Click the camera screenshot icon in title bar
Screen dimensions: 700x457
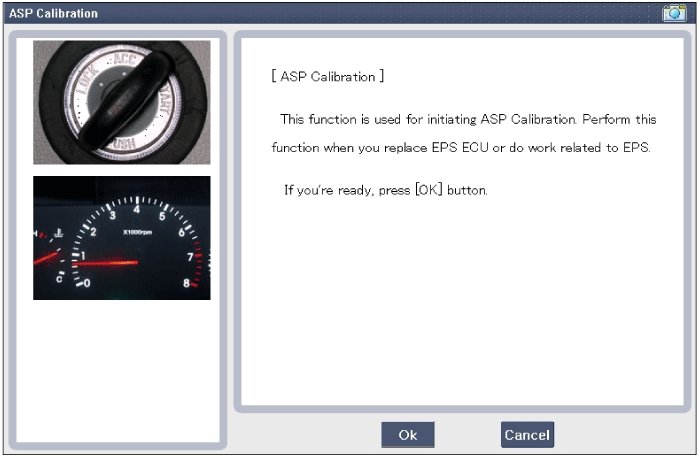click(673, 13)
